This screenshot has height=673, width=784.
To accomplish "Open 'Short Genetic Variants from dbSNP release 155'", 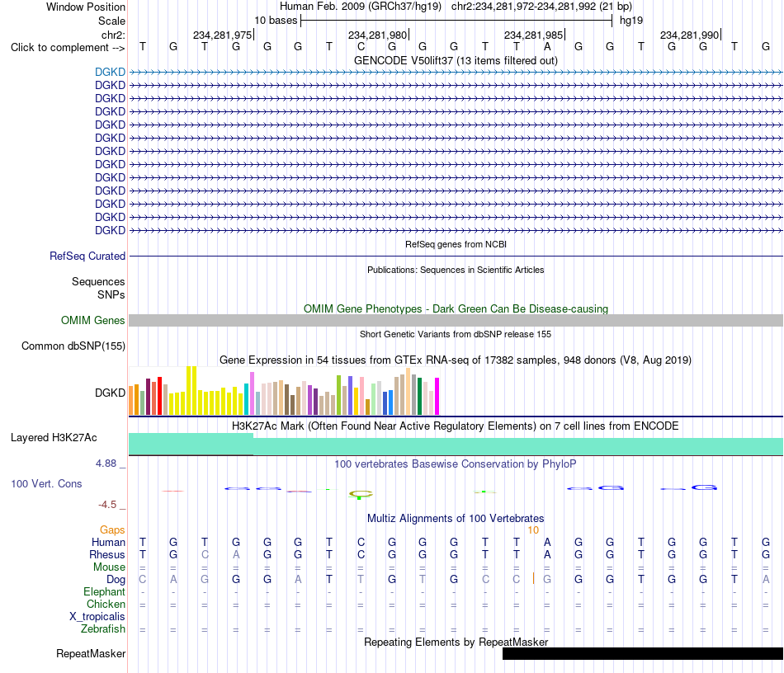I will coord(456,334).
